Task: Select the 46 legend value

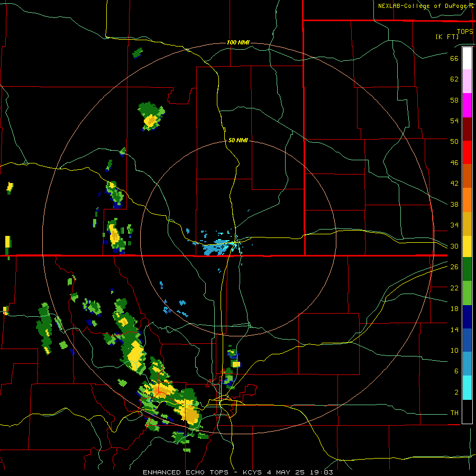Action: tap(454, 163)
